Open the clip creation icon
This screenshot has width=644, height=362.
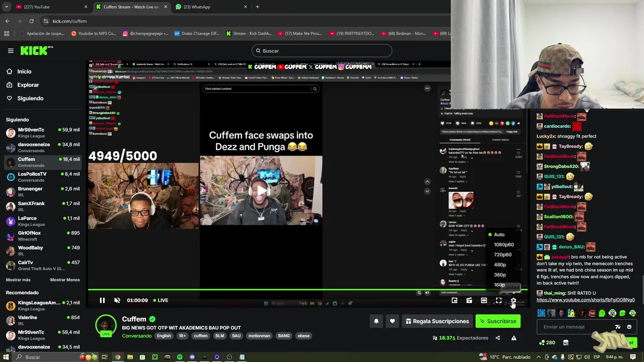(x=469, y=301)
